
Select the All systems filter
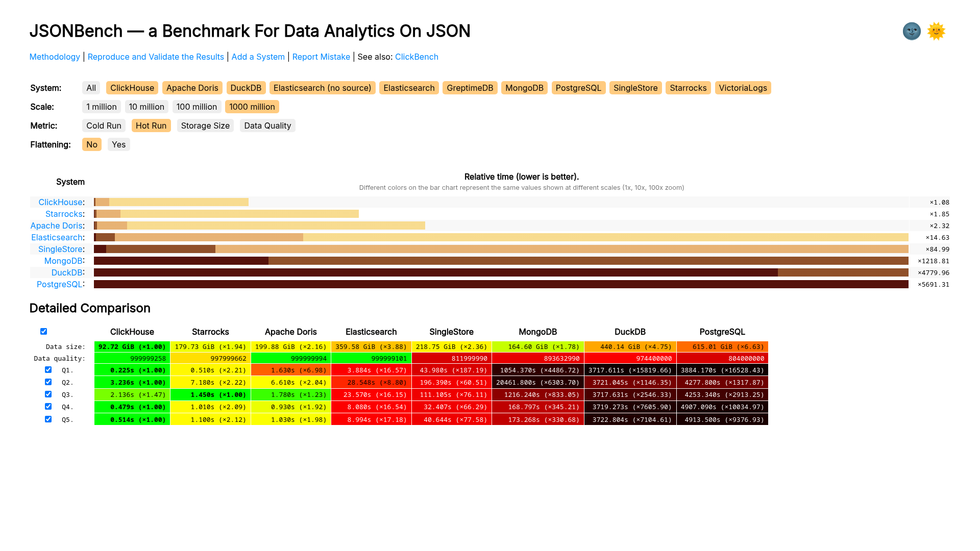click(x=91, y=88)
